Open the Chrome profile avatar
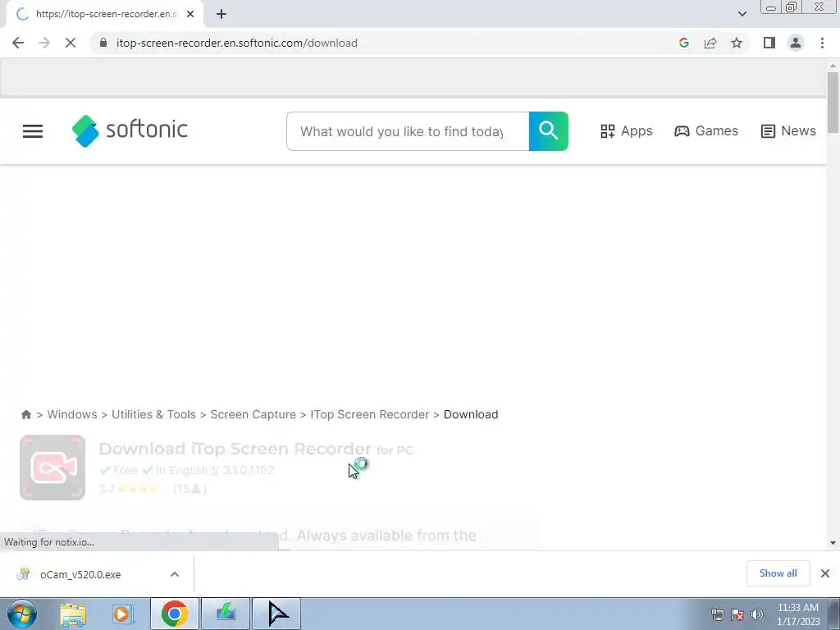Viewport: 840px width, 630px height. pyautogui.click(x=796, y=43)
